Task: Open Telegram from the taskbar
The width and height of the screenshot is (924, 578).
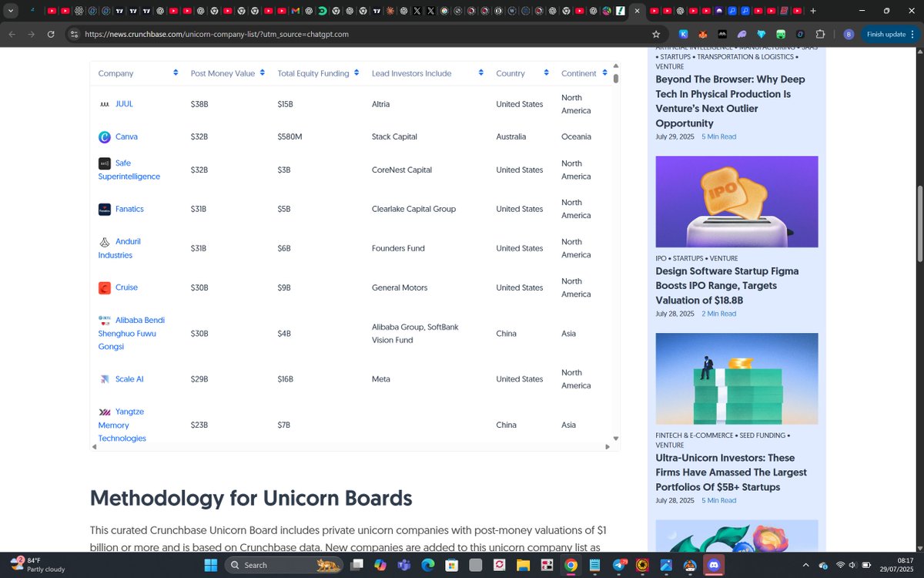Action: tap(619, 565)
